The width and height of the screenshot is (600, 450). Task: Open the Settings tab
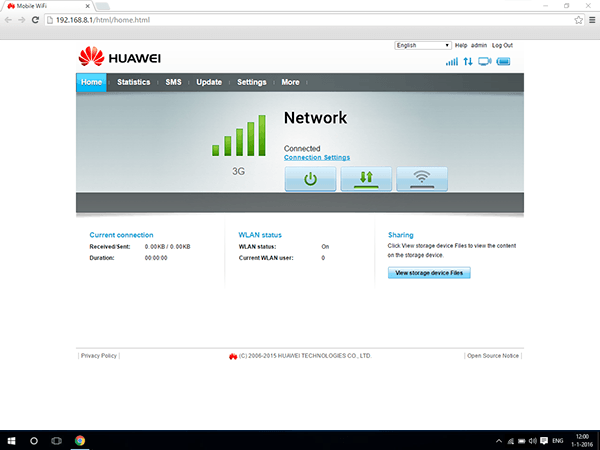coord(252,82)
